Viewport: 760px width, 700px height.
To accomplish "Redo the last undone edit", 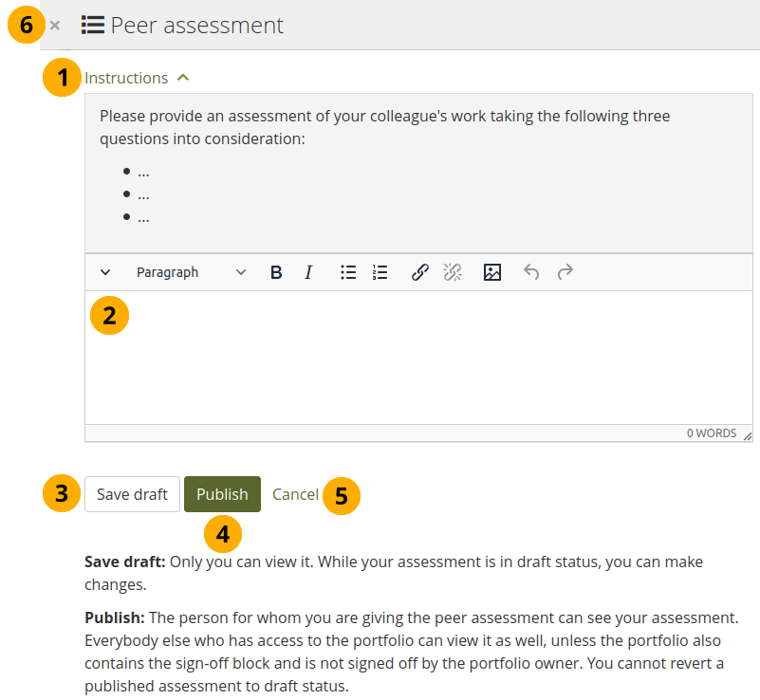I will [565, 272].
